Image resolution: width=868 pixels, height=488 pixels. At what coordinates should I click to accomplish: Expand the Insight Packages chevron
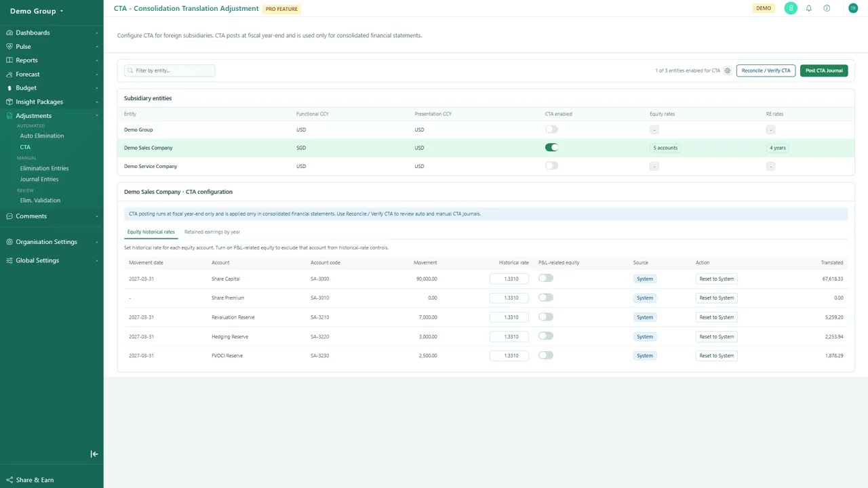pos(97,102)
